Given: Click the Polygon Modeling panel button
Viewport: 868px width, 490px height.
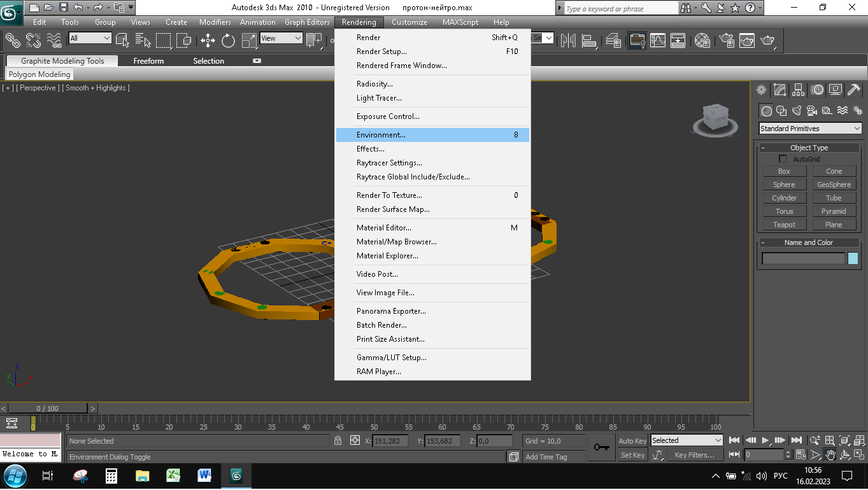Looking at the screenshot, I should [39, 74].
